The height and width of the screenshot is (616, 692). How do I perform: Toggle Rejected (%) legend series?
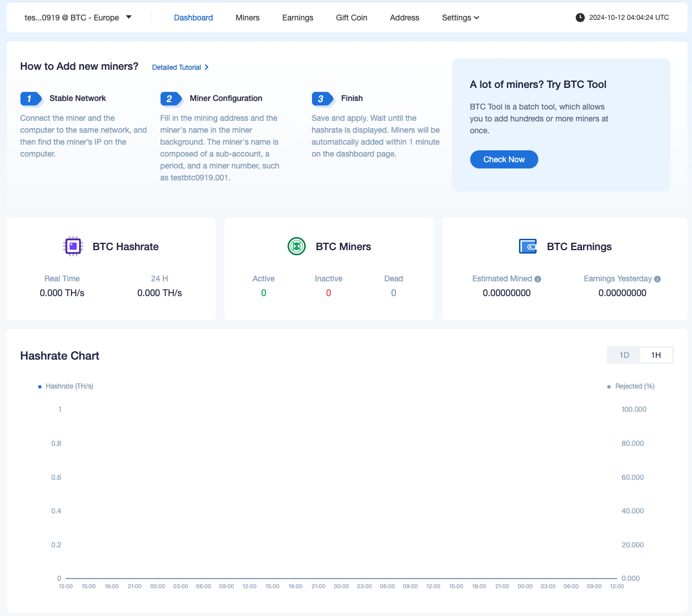coord(631,386)
